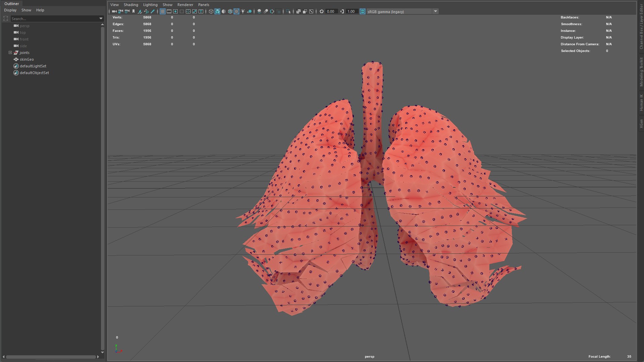Open the viewport Lighting menu
The width and height of the screenshot is (644, 362).
tap(150, 5)
